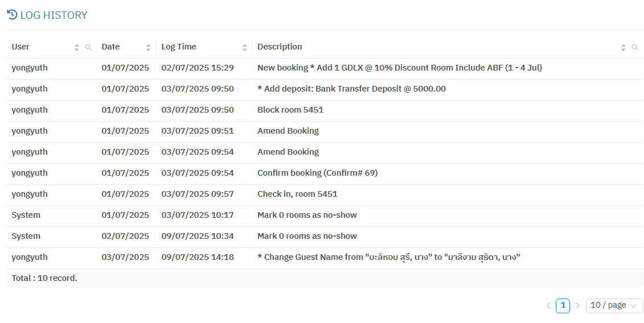Viewport: 644px width, 323px height.
Task: Sort by the Description column arrows
Action: click(624, 47)
